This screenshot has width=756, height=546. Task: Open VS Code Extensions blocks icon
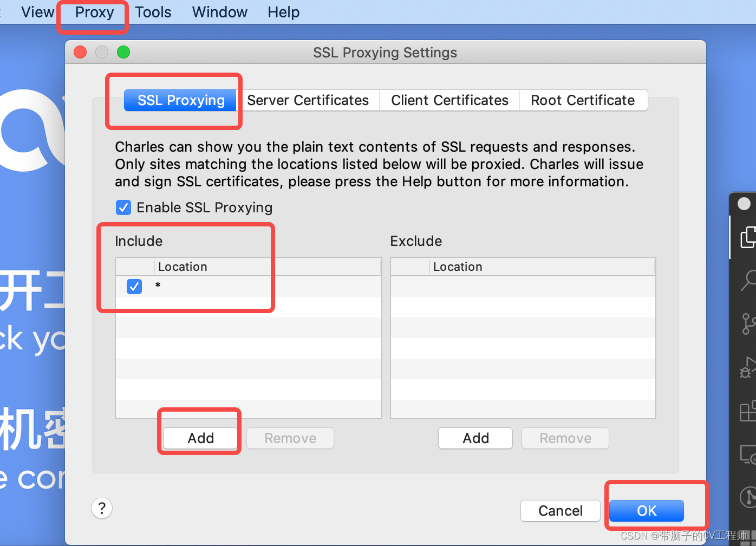coord(748,411)
